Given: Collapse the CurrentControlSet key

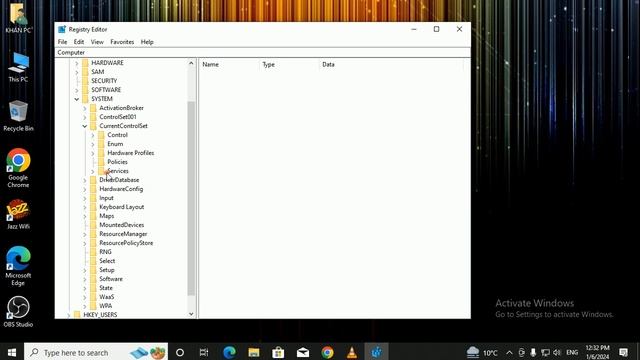Looking at the screenshot, I should pos(85,126).
